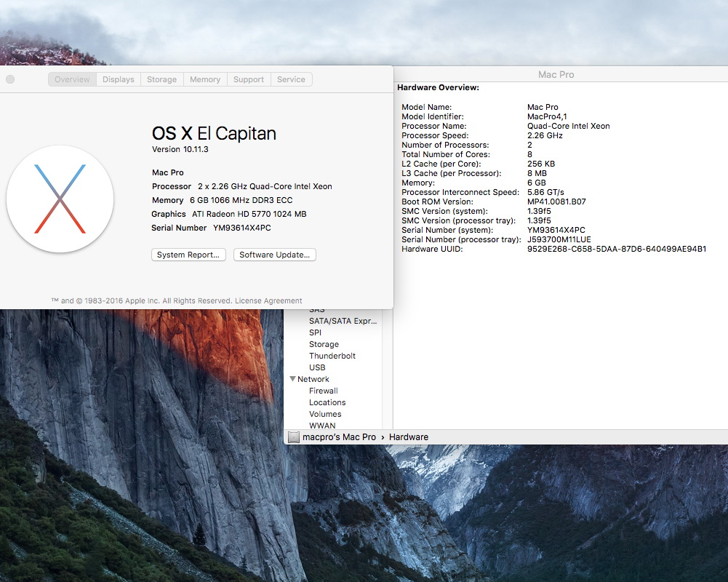The width and height of the screenshot is (728, 582).
Task: Click Processor Name value Quad-Core Intel Xeon
Action: 568,126
